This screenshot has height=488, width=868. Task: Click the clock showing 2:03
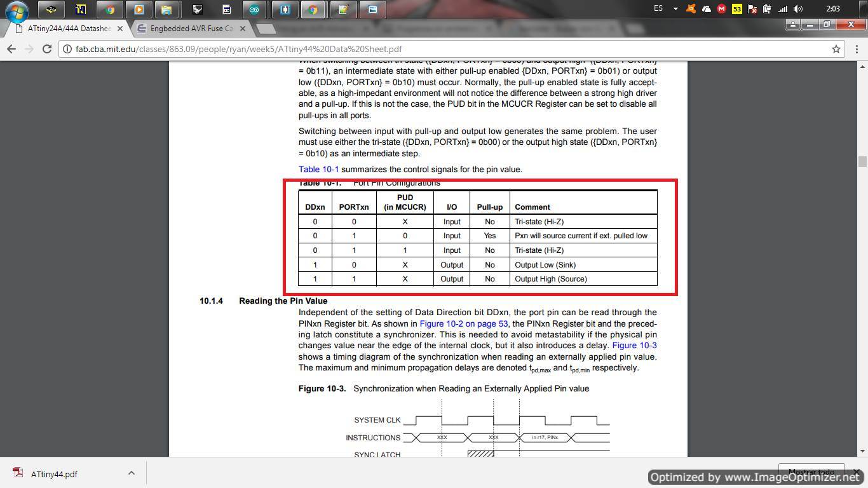coord(833,9)
